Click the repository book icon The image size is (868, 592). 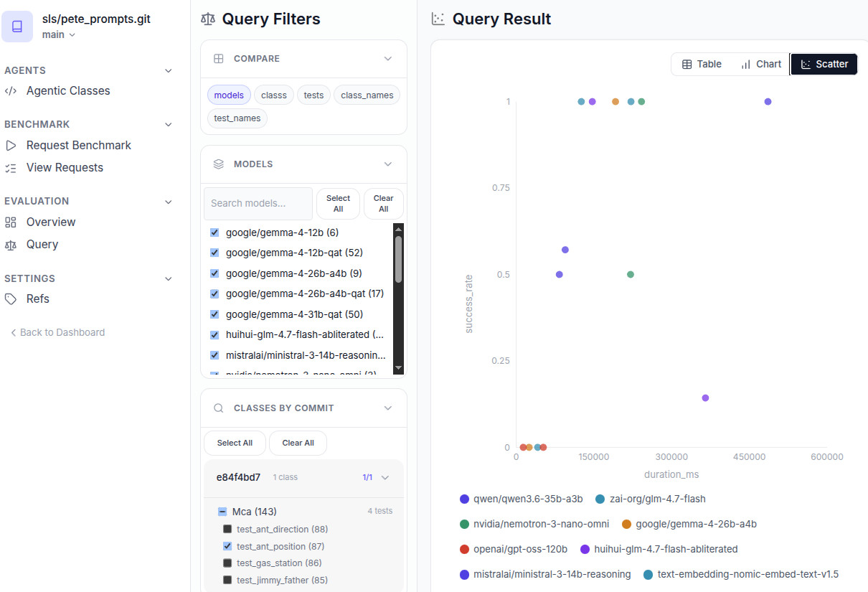click(x=17, y=27)
